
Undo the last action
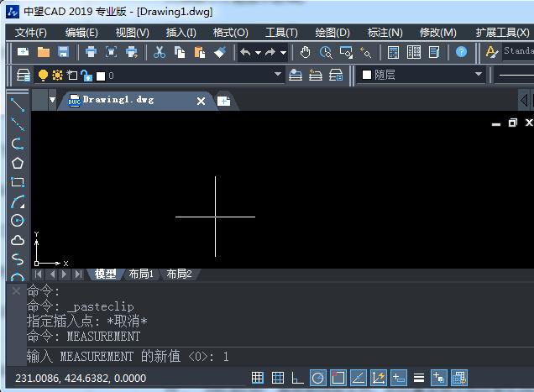tap(245, 52)
